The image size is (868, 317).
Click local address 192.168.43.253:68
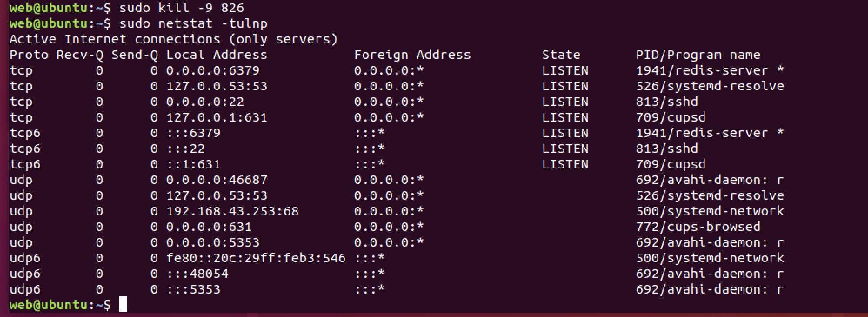click(x=232, y=211)
